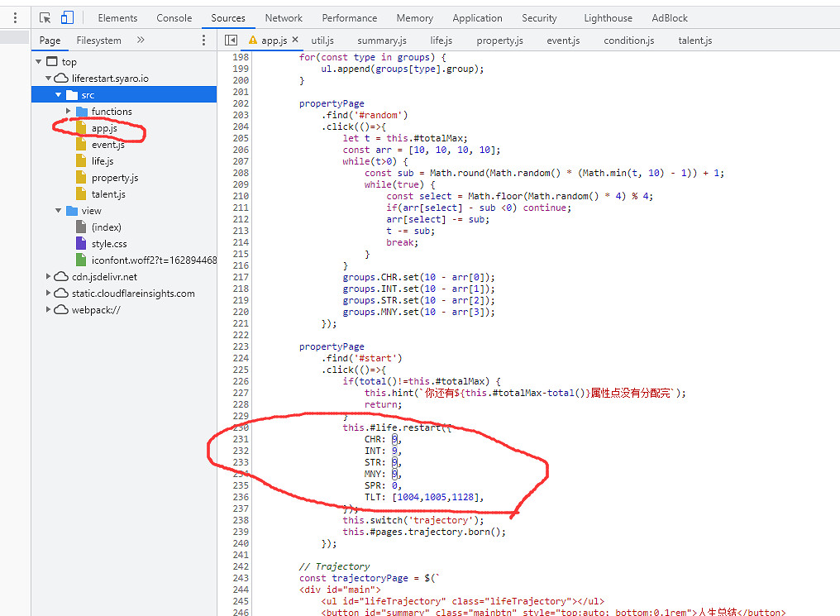The width and height of the screenshot is (840, 616).
Task: Click the src folder icon
Action: click(x=70, y=95)
